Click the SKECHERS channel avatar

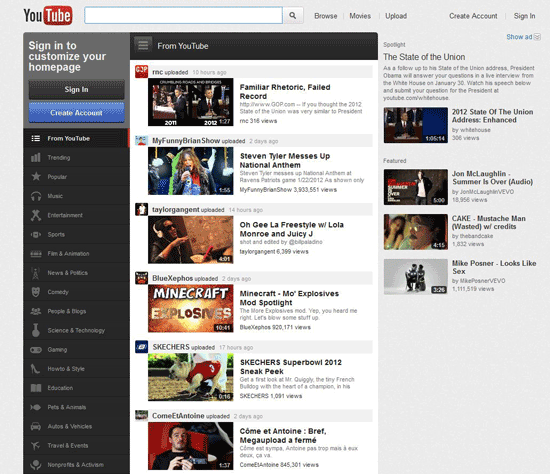141,347
